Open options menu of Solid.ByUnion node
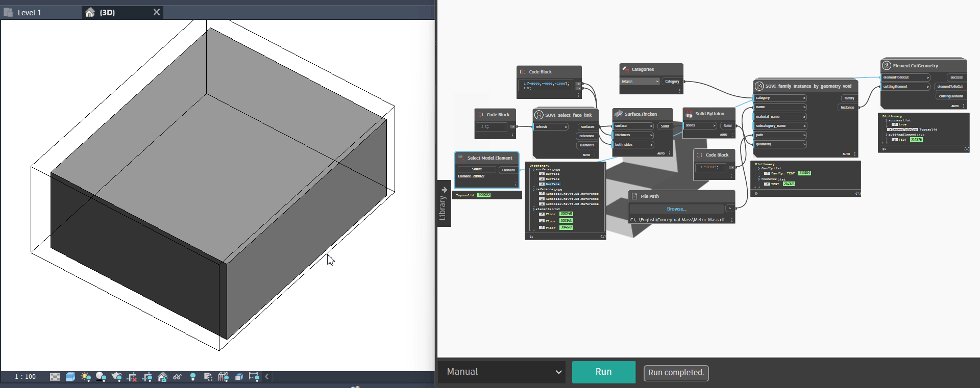The width and height of the screenshot is (980, 388). click(732, 135)
